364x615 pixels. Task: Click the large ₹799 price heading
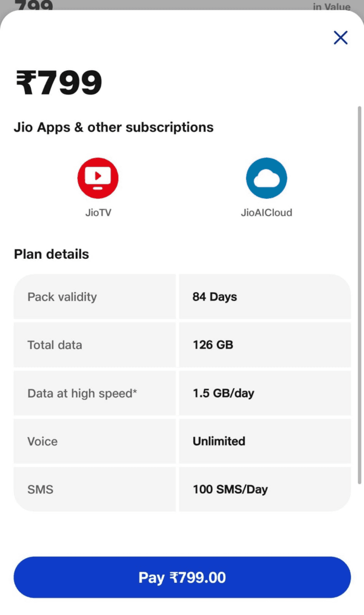click(x=59, y=83)
